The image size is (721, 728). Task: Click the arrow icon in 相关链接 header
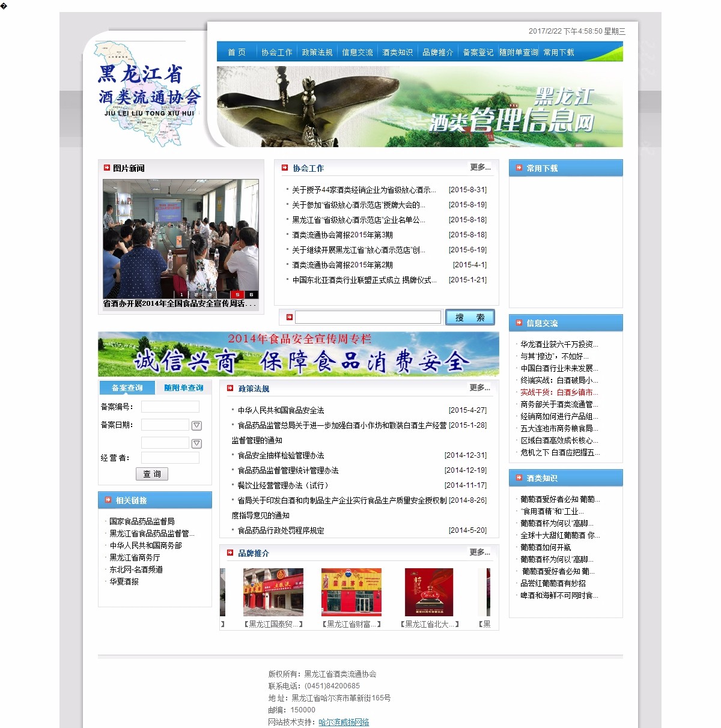click(x=108, y=500)
